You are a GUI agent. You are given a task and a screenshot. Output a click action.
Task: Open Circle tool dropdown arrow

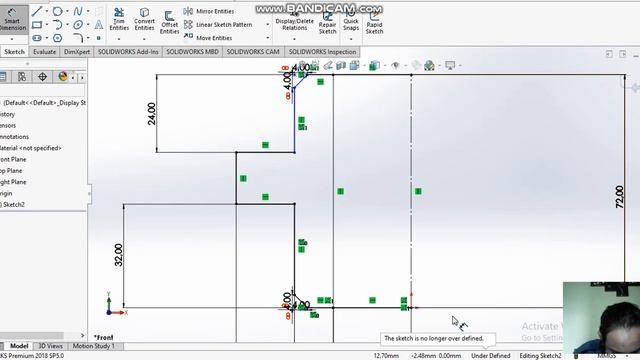67,11
